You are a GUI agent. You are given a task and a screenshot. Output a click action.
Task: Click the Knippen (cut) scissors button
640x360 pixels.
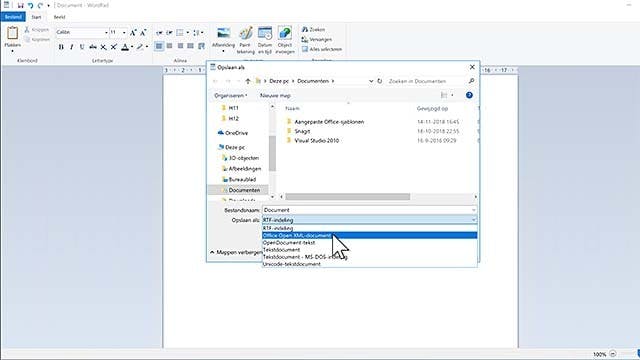(36, 30)
